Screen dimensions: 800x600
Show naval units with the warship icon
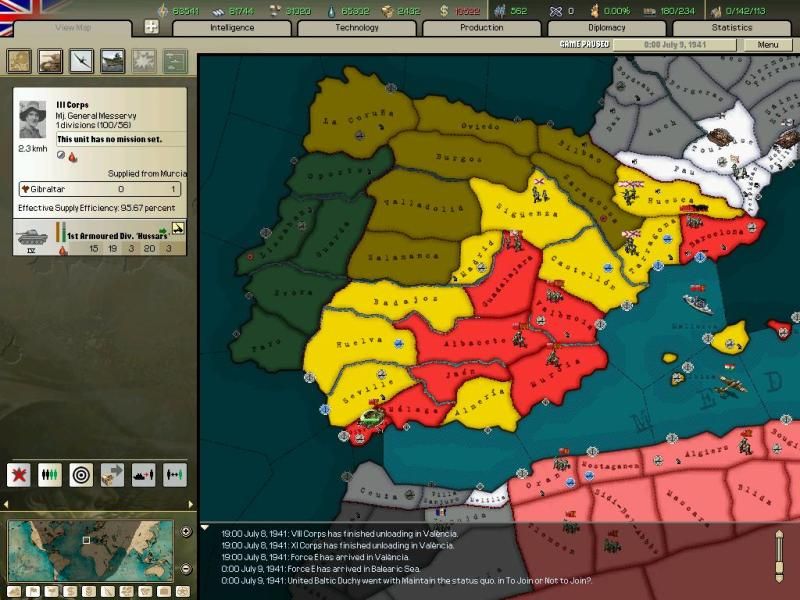(x=113, y=61)
